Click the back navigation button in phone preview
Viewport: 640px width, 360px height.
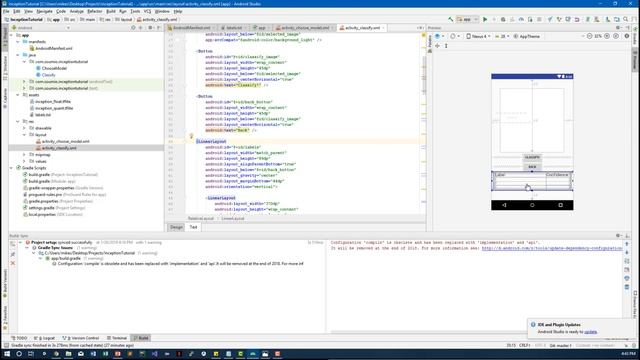[x=504, y=205]
